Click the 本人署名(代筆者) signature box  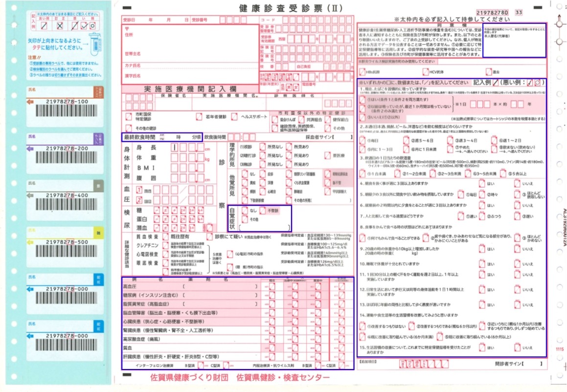514,41
